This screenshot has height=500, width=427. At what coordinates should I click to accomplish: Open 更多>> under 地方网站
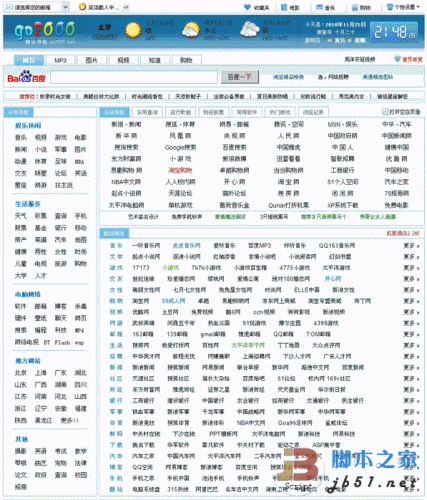pyautogui.click(x=69, y=420)
